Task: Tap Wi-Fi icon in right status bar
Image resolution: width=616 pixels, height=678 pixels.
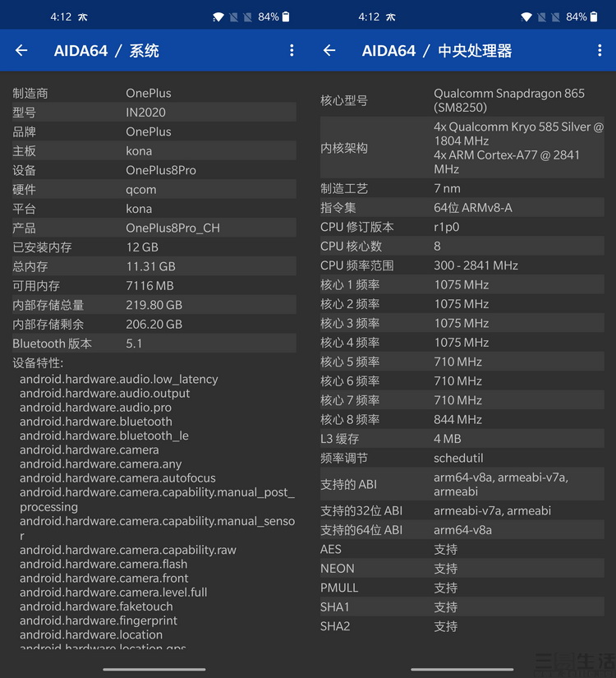Action: tap(526, 17)
